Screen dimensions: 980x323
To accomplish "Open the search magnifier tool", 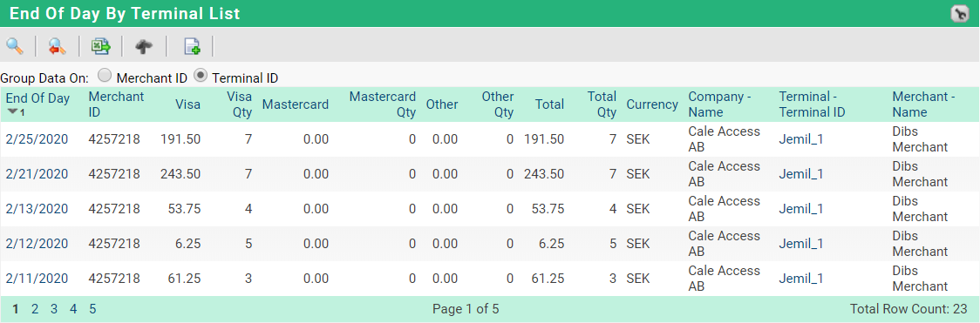I will pyautogui.click(x=14, y=46).
